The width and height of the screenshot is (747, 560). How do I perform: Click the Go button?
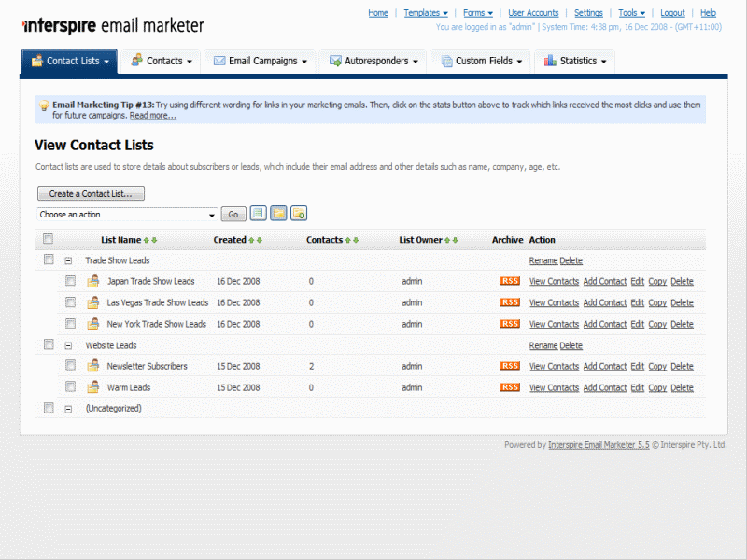click(233, 215)
